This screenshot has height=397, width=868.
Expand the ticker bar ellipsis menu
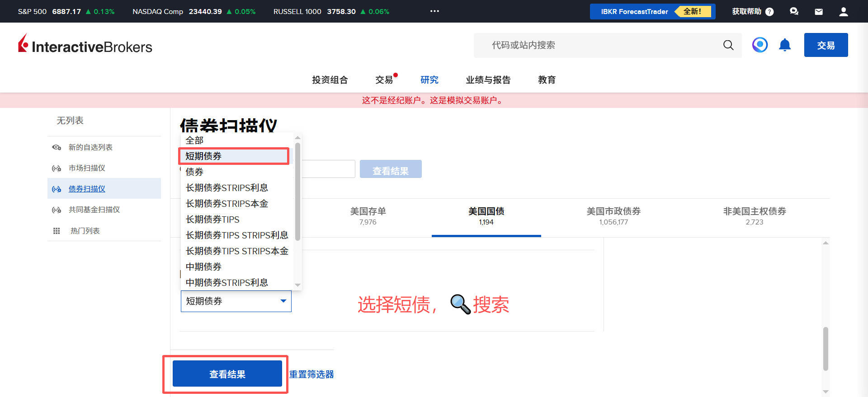pyautogui.click(x=434, y=11)
